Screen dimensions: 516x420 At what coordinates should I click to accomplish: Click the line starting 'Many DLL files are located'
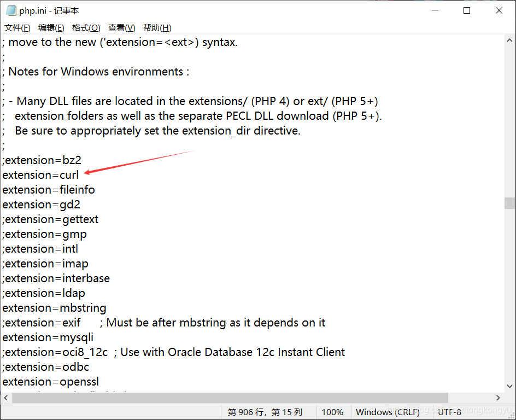(x=190, y=101)
